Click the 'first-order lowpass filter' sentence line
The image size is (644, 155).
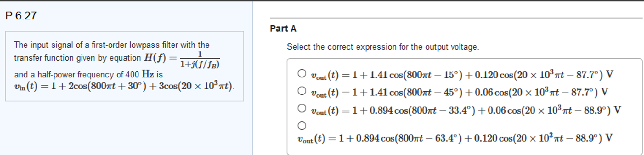112,45
